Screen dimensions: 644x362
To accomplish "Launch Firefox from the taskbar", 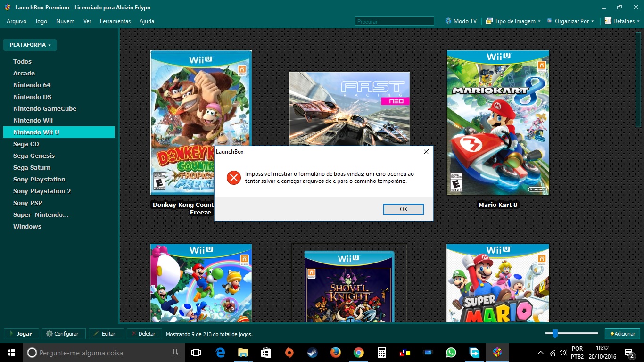I will coord(335,353).
